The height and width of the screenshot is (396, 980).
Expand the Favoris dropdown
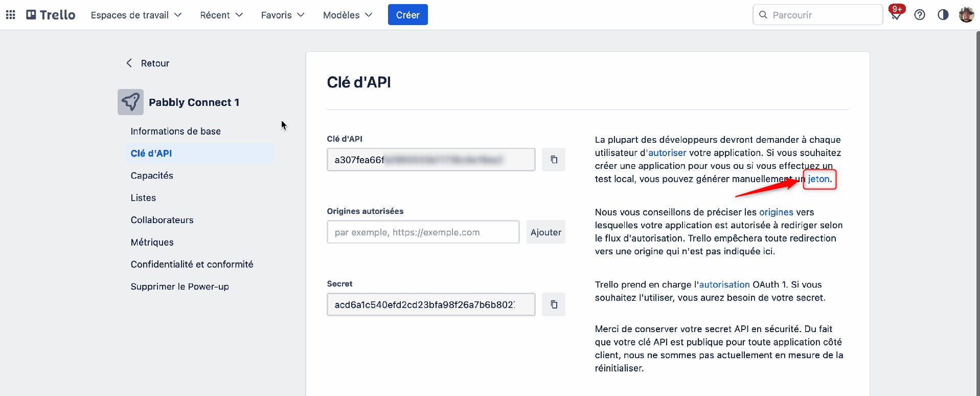click(x=283, y=15)
